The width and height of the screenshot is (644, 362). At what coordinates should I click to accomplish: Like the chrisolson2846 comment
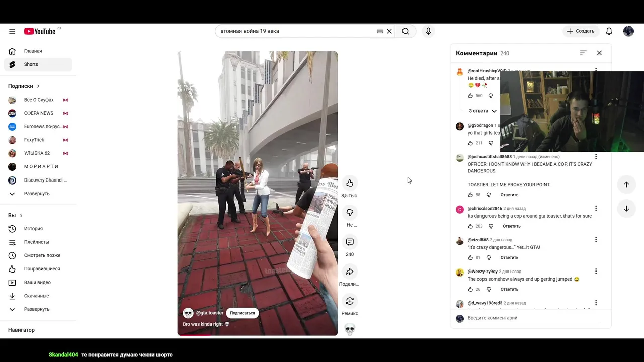470,226
